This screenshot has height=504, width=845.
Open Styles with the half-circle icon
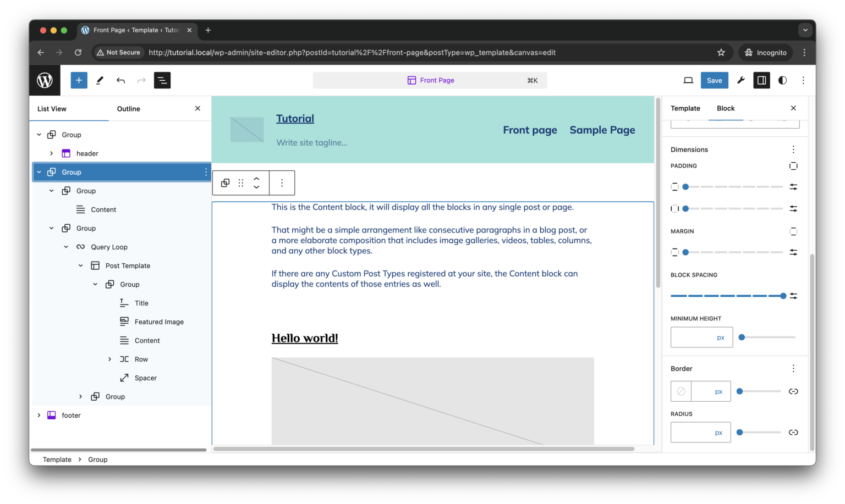pos(782,80)
